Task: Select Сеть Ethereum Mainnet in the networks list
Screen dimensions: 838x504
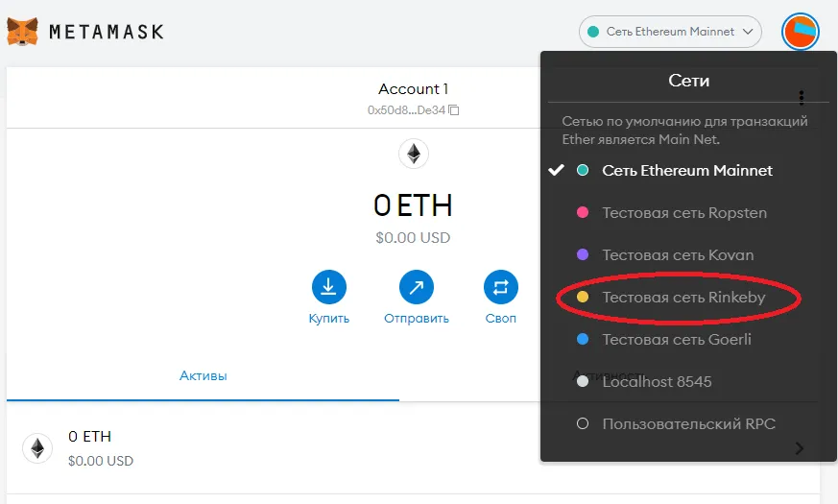Action: 687,171
